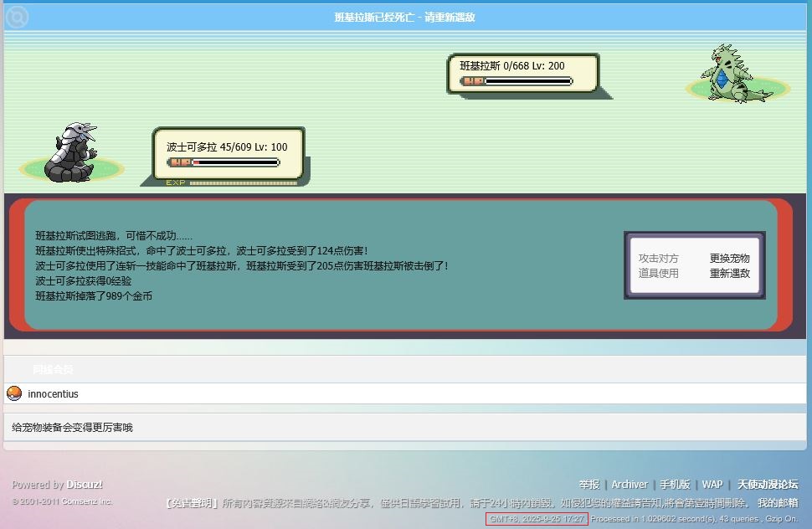Image resolution: width=812 pixels, height=529 pixels.
Task: Select 攻击对方 in the battle menu
Action: click(658, 259)
